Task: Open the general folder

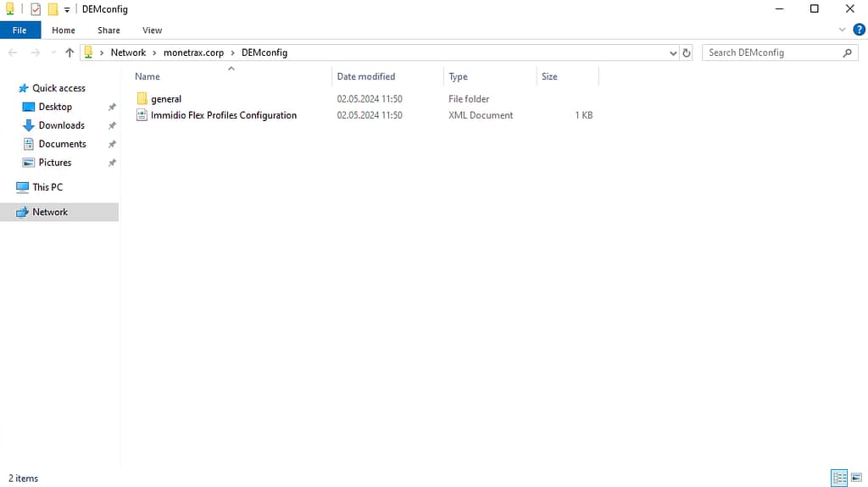Action: (166, 99)
